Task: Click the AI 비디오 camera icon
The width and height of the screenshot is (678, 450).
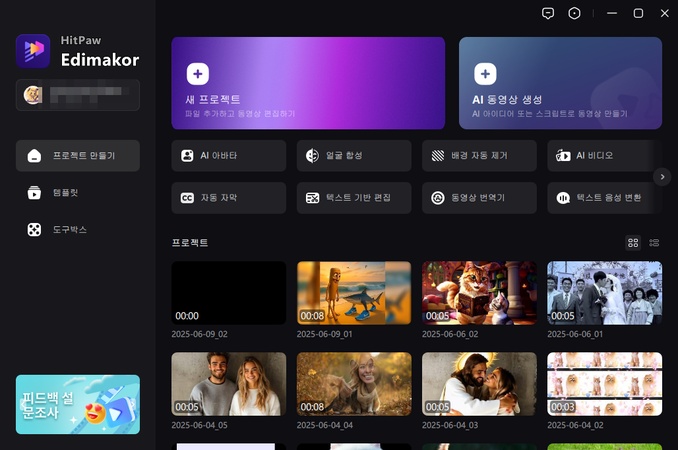Action: pos(563,156)
